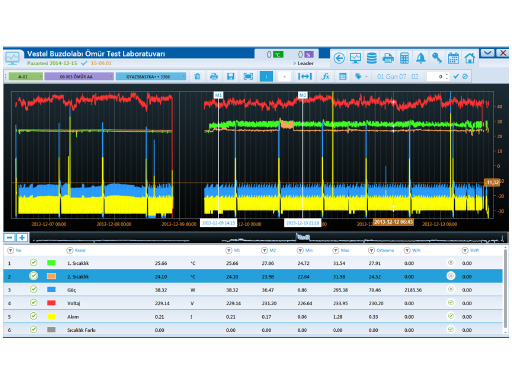
Task: Click the fit-to-frame capture icon
Action: tap(248, 76)
